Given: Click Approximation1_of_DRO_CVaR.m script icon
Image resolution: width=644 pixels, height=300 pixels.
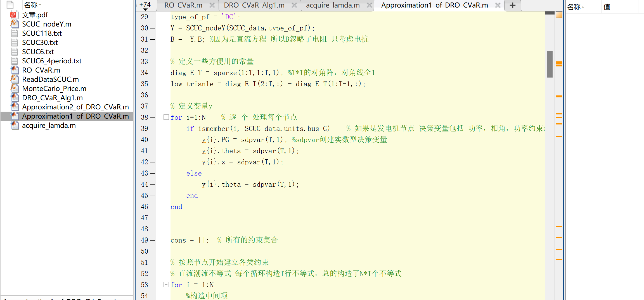Looking at the screenshot, I should [15, 116].
